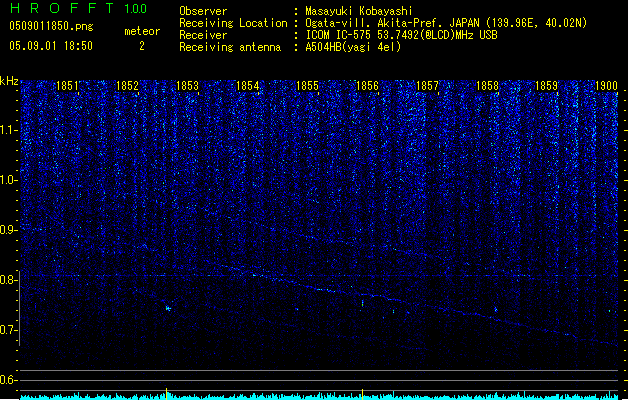Click the 1856 time marker
The image size is (629, 400).
click(x=367, y=86)
